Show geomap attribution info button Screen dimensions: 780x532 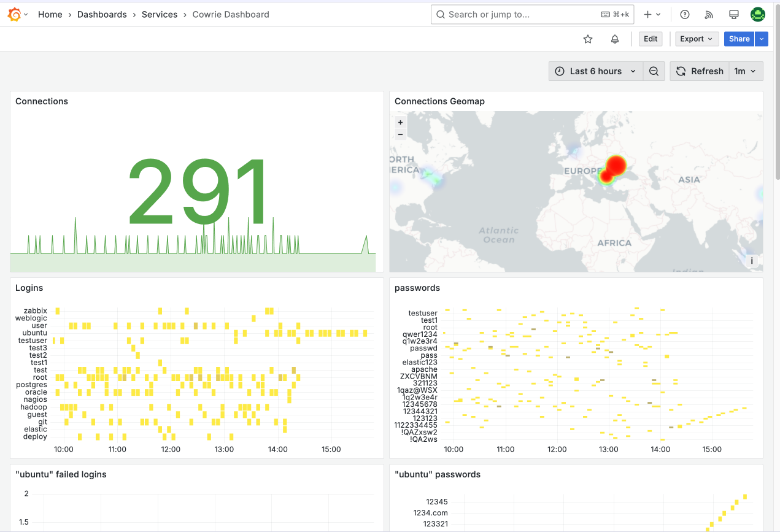(x=752, y=261)
